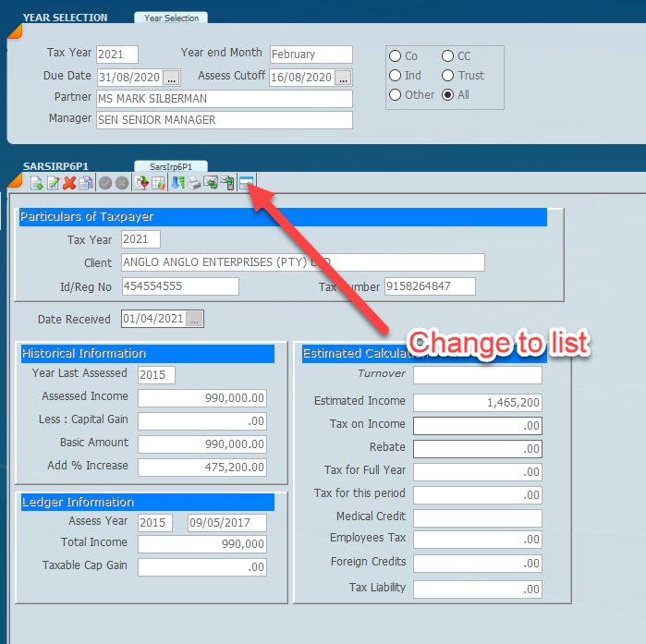Click the printer icon in toolbar
The height and width of the screenshot is (644, 646).
pyautogui.click(x=194, y=183)
